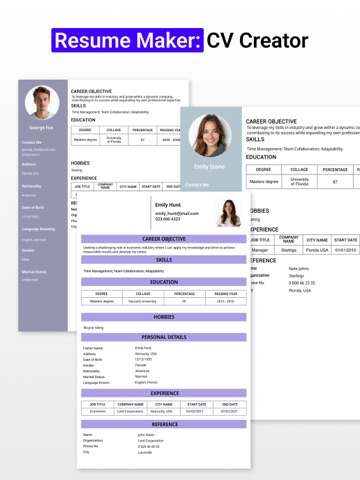
Task: Click the name 'George Fox' in the sidebar
Action: tap(41, 128)
